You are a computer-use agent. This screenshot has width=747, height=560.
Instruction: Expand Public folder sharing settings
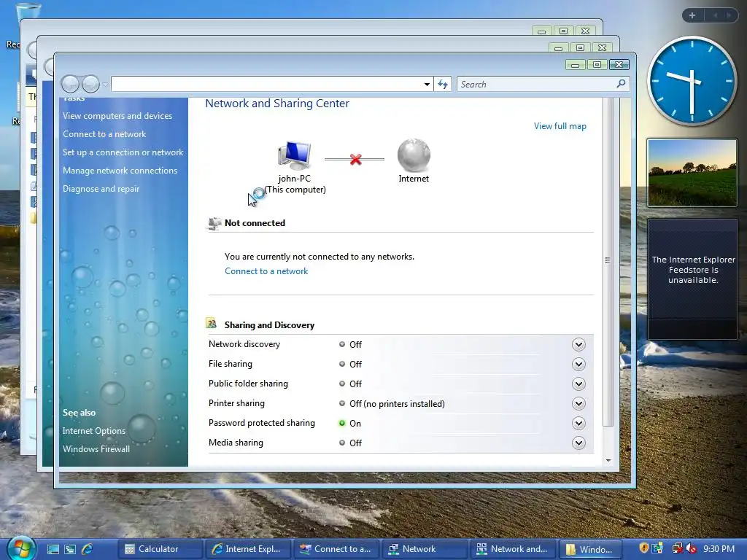coord(578,384)
